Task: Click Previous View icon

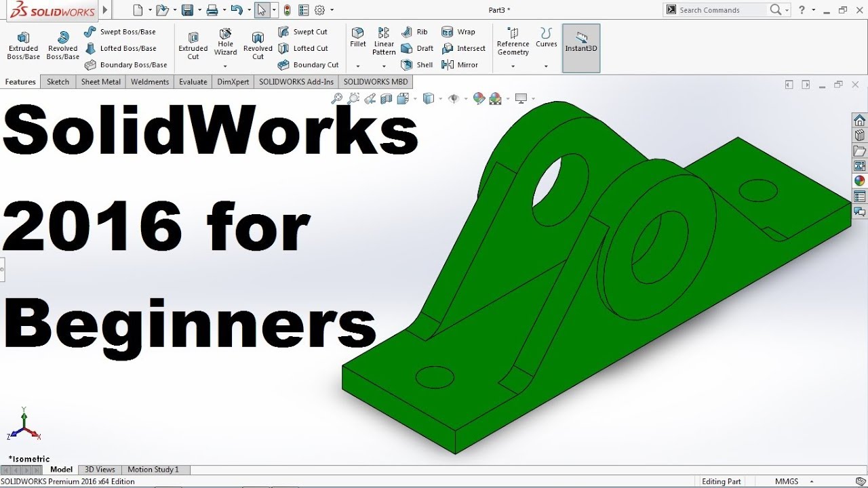Action: pos(370,99)
